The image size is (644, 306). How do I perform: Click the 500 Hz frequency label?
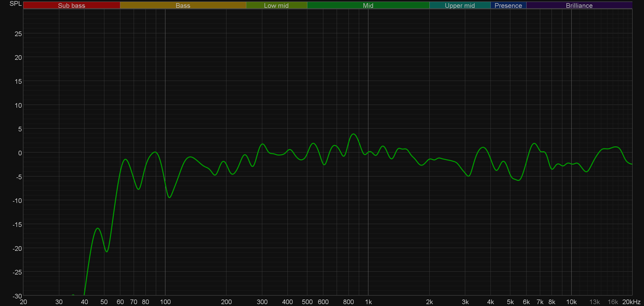pos(307,302)
